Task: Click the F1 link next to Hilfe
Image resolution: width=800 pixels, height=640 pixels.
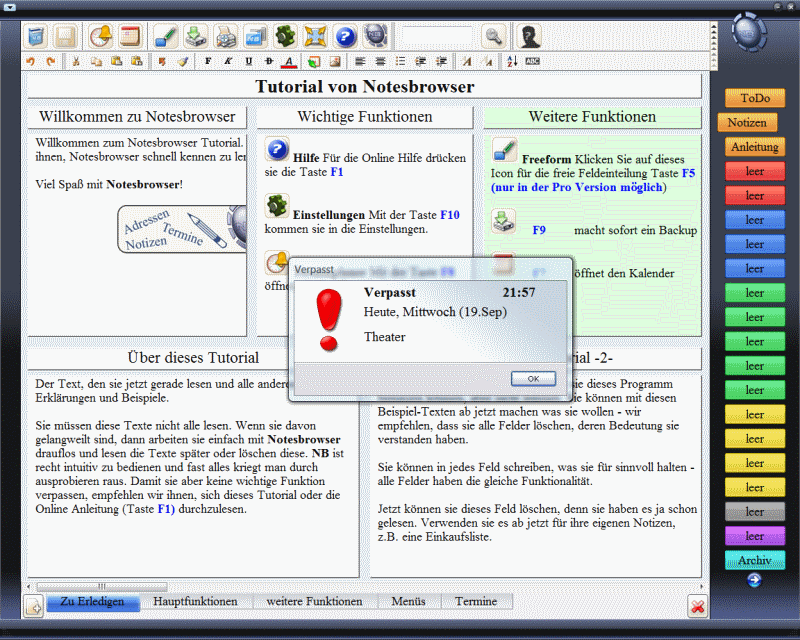Action: click(337, 172)
